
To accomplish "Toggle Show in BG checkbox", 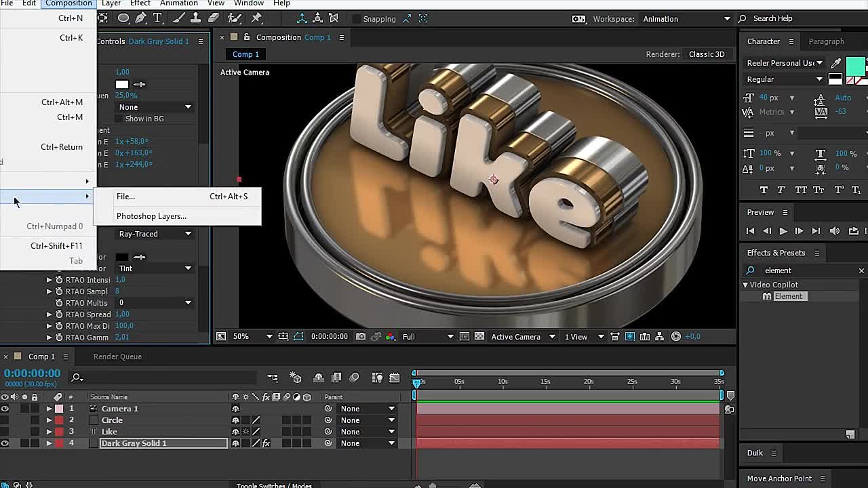I will pyautogui.click(x=119, y=119).
